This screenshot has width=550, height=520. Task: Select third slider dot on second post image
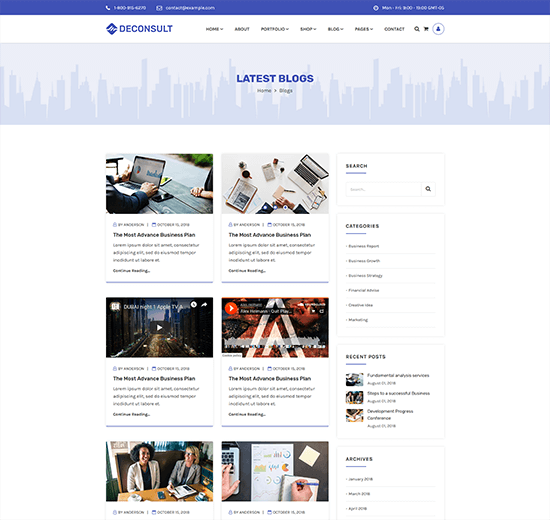tap(286, 208)
